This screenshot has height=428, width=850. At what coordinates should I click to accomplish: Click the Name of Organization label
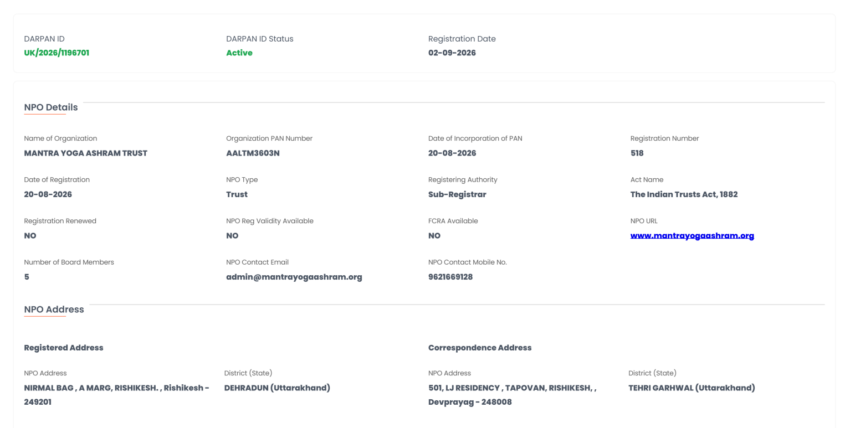coord(60,139)
